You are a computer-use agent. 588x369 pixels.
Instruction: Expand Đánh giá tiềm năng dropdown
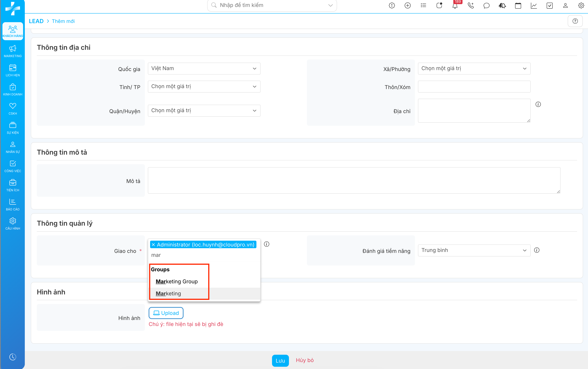click(x=474, y=250)
